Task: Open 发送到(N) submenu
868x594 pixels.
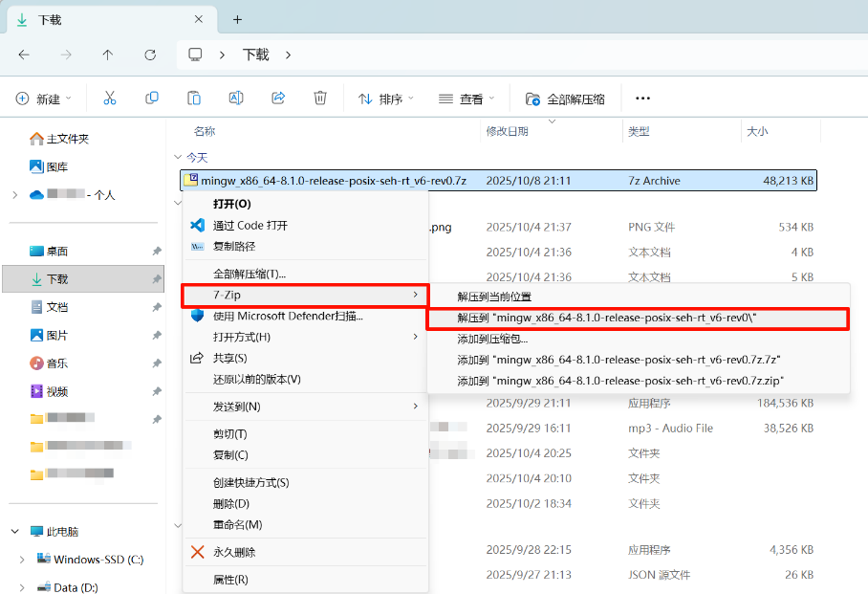Action: 306,407
